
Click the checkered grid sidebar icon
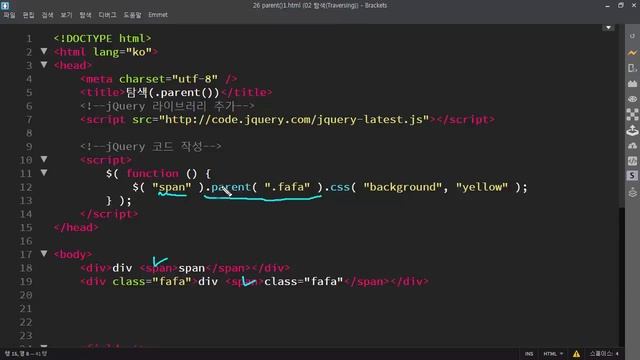click(632, 115)
